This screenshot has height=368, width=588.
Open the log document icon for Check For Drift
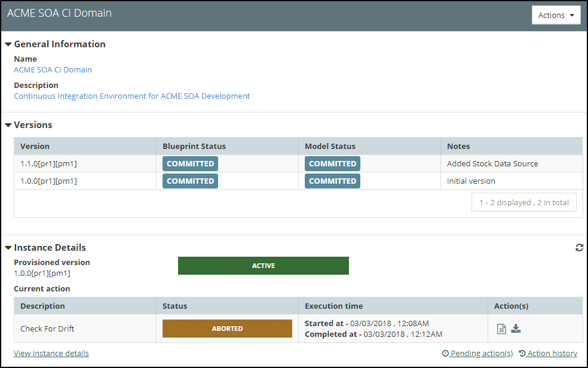point(502,329)
